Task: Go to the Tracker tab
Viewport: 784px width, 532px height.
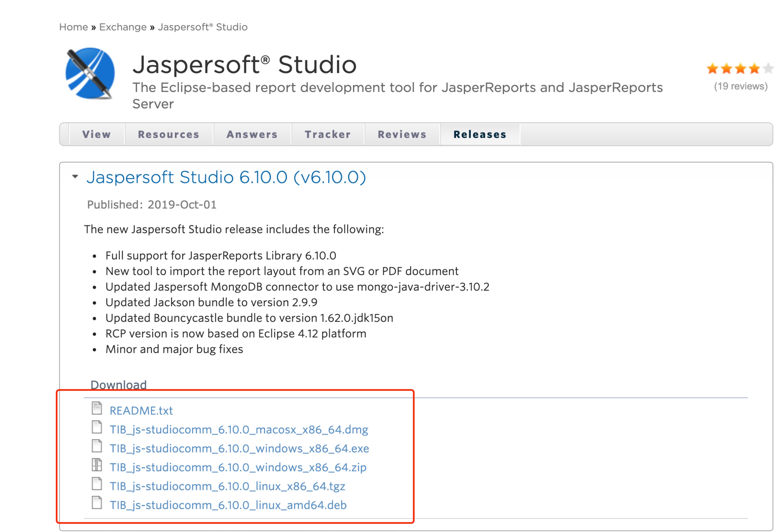Action: tap(328, 134)
